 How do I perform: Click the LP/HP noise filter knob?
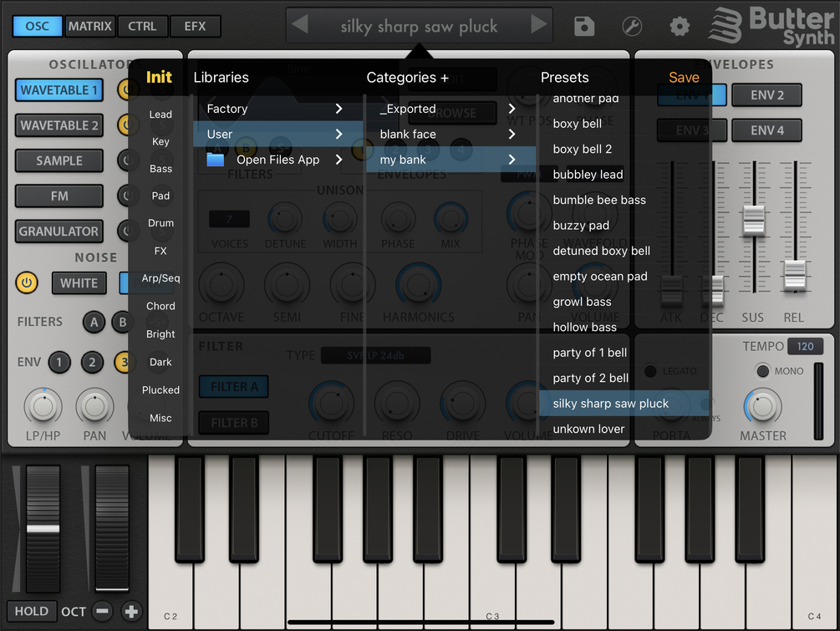click(43, 406)
